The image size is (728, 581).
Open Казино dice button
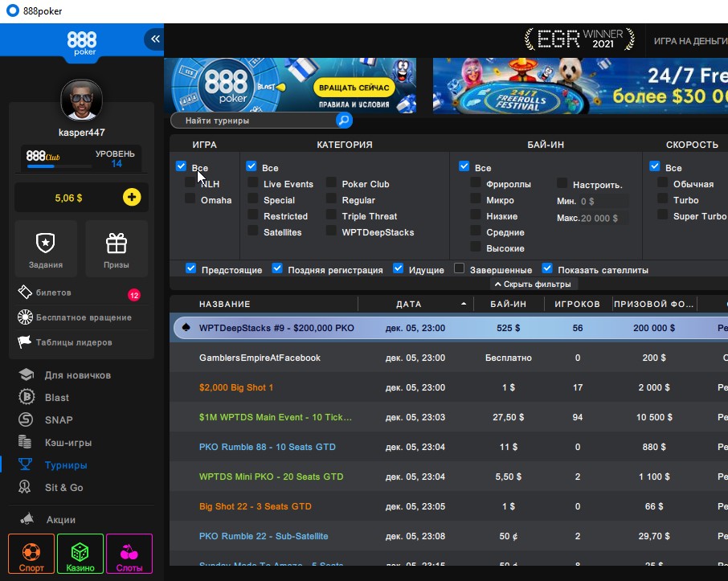[80, 554]
